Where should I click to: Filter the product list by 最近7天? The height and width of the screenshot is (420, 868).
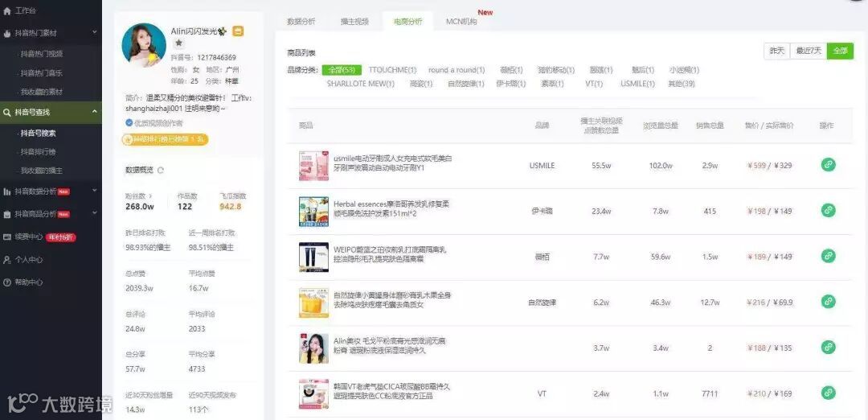point(809,51)
